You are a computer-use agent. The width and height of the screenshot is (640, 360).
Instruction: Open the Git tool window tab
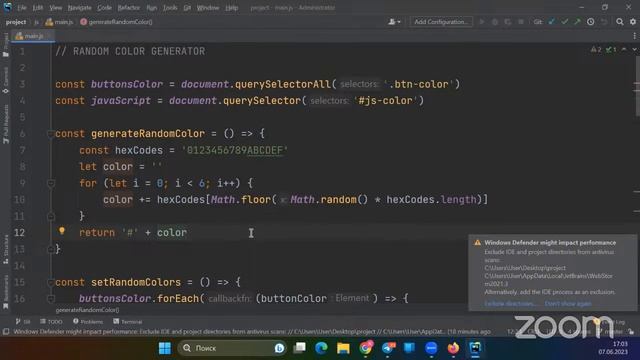click(23, 322)
